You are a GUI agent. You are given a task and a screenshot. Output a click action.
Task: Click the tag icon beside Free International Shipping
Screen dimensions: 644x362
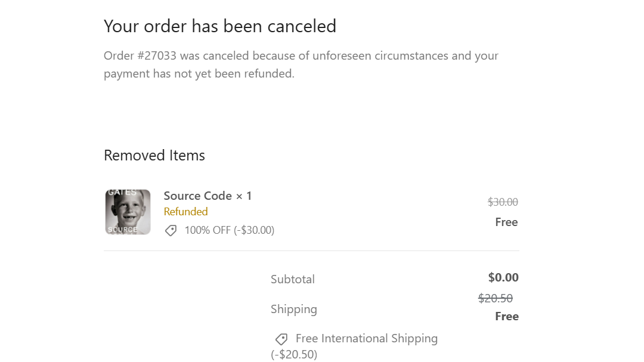[x=281, y=339]
